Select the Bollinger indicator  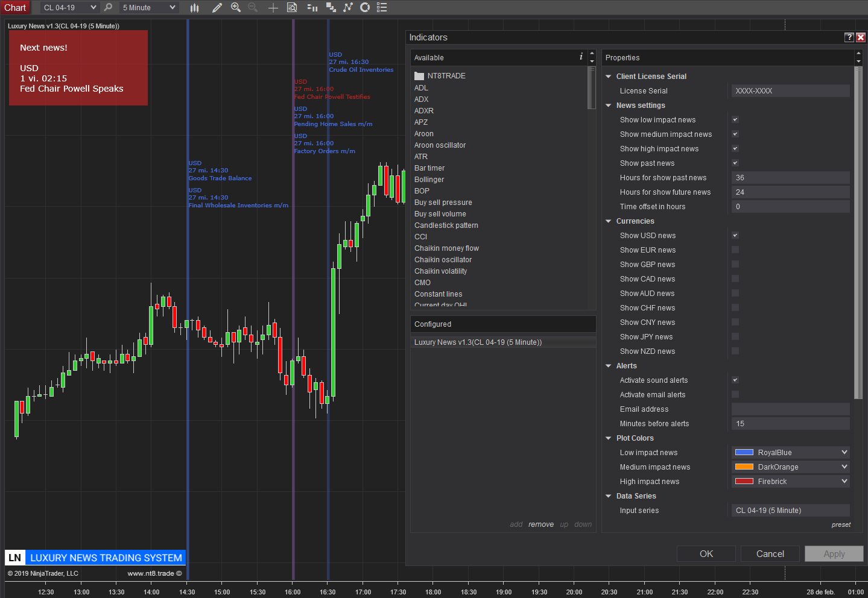pyautogui.click(x=429, y=180)
